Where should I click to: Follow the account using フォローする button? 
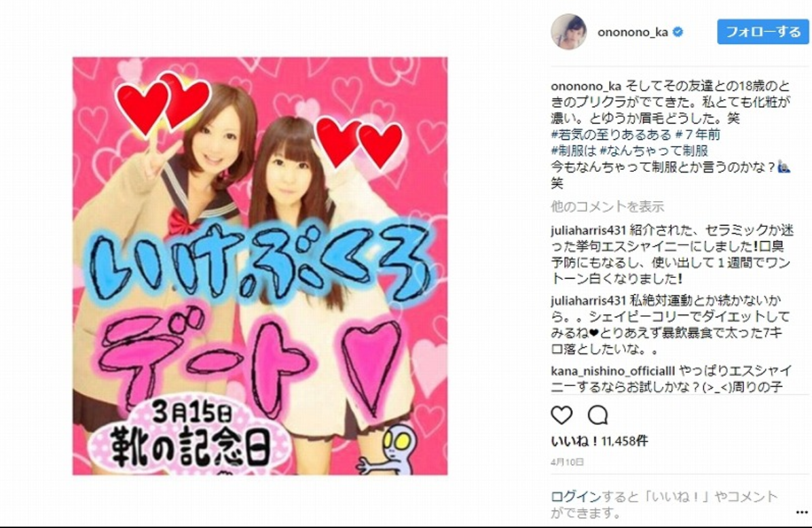763,32
